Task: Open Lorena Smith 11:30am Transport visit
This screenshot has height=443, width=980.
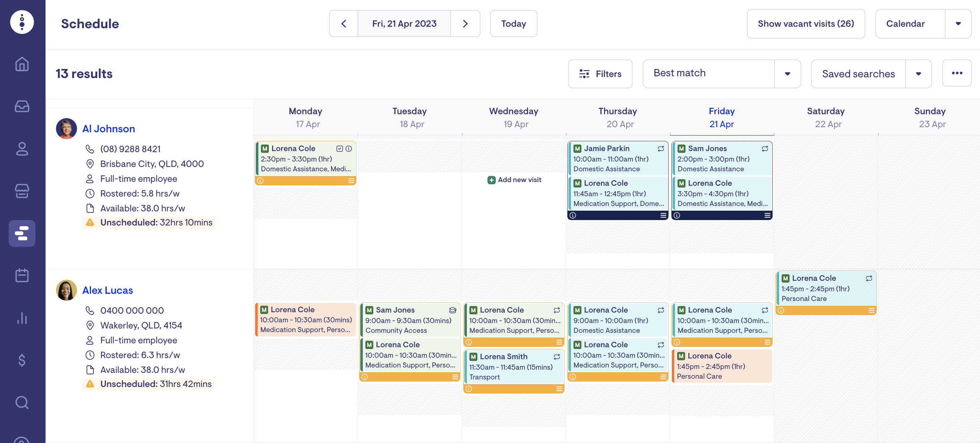Action: [x=514, y=366]
